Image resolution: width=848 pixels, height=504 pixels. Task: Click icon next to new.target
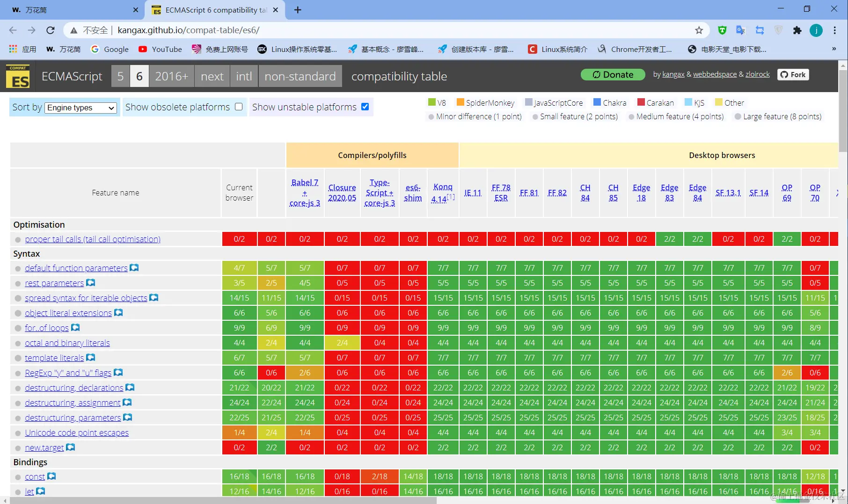pos(71,447)
